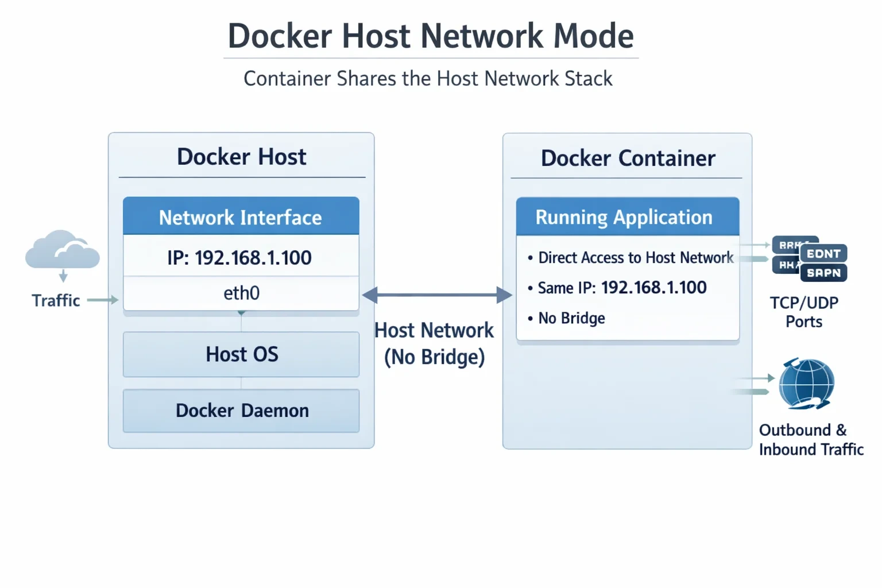Click the Docker Host panel title
Viewport: 882px width, 588px height.
point(242,157)
